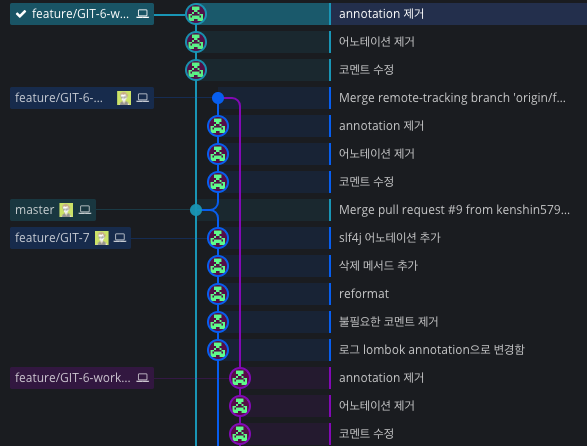The image size is (587, 446).
Task: Click the blue merge dot for Merge remote-tracking branch
Action: pyautogui.click(x=218, y=98)
